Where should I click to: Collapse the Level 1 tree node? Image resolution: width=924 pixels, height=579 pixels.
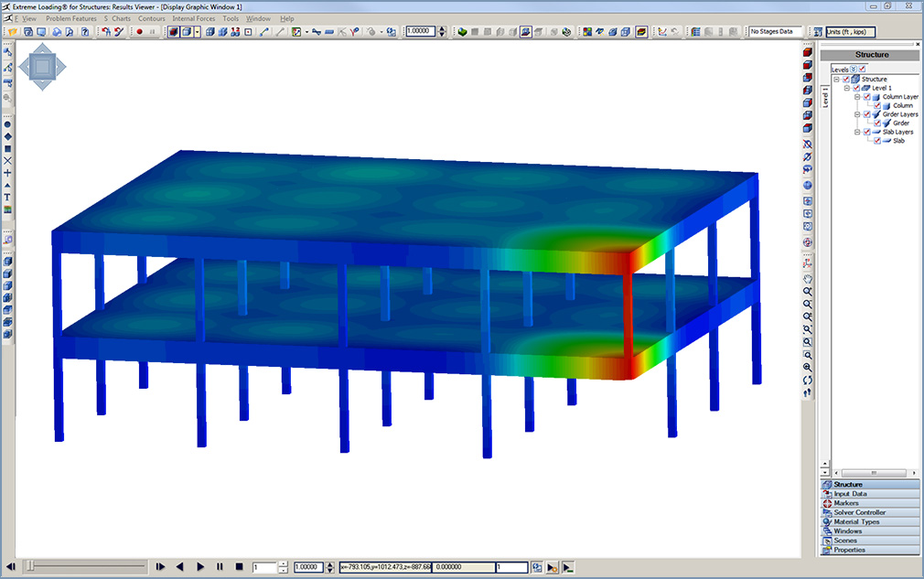pos(846,88)
